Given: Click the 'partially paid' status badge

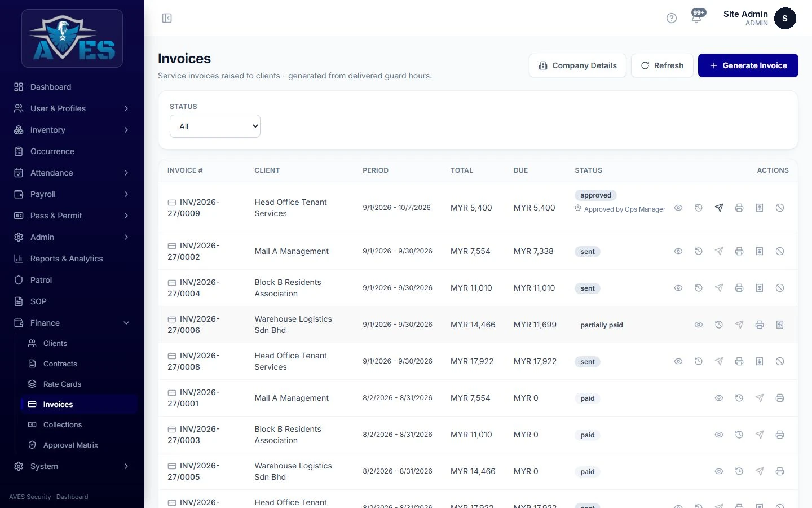Looking at the screenshot, I should pos(602,325).
